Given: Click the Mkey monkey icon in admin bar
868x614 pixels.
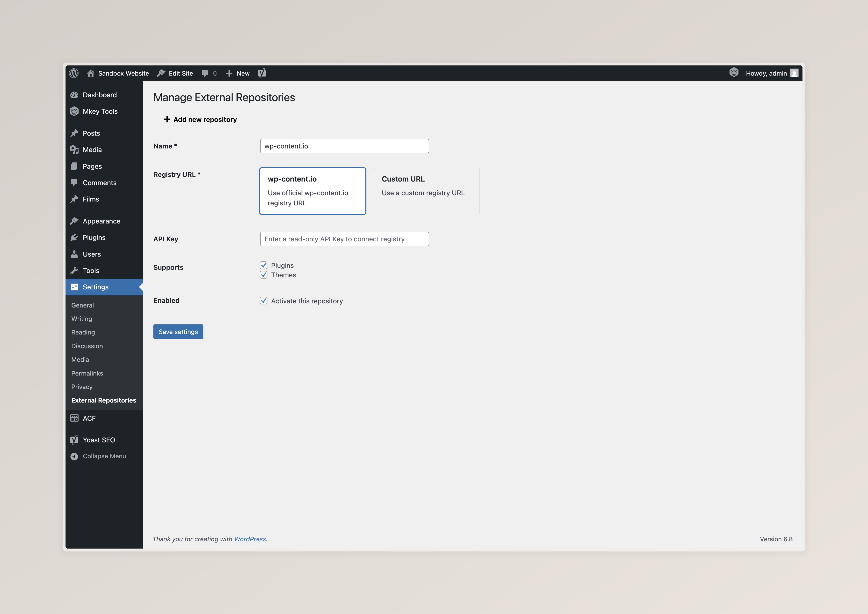Looking at the screenshot, I should click(x=734, y=73).
